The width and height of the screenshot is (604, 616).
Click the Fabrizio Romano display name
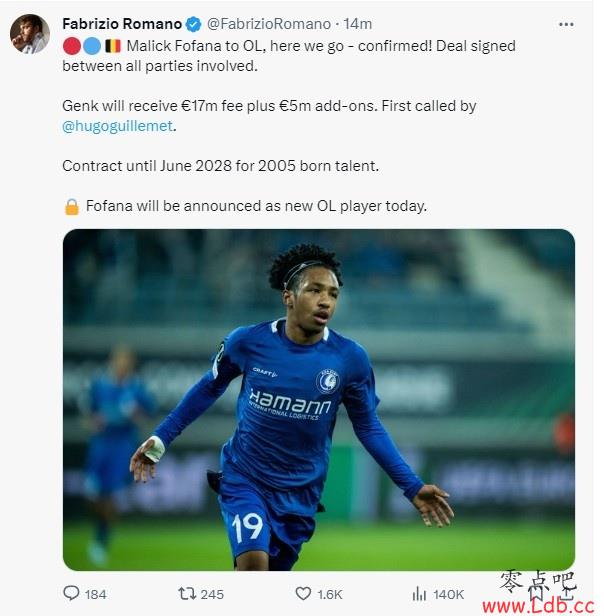point(122,24)
